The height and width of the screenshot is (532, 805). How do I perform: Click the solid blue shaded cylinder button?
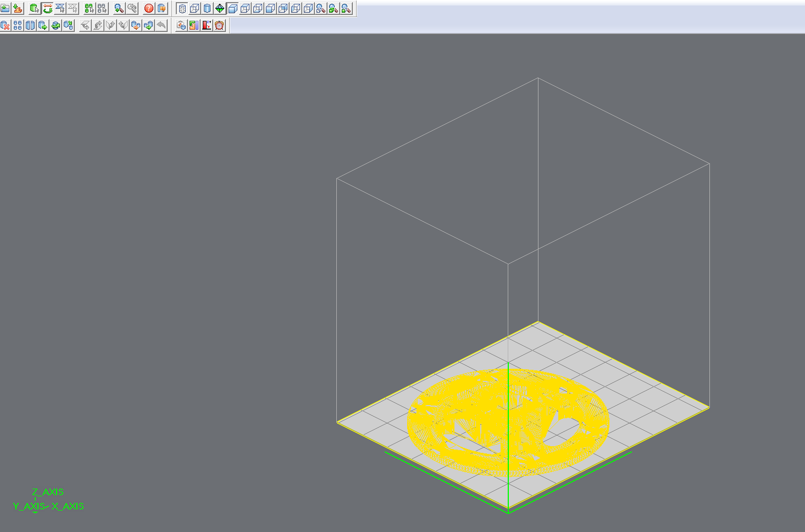coord(207,9)
